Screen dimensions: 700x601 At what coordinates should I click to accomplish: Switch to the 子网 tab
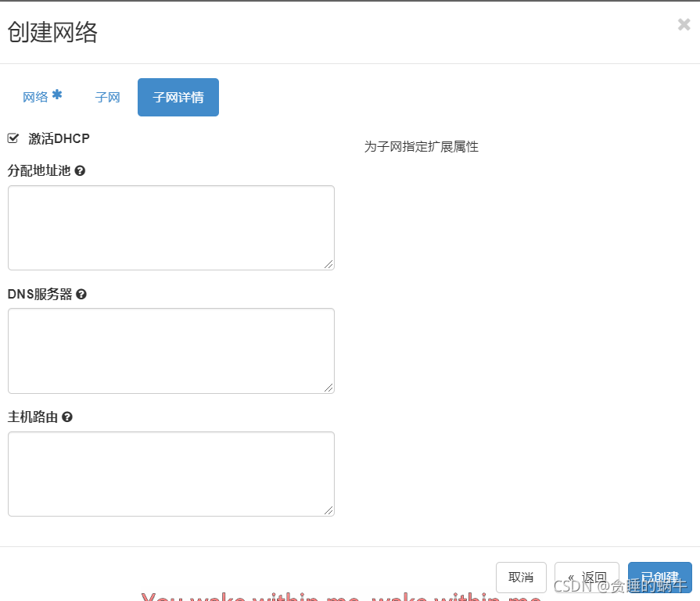108,97
